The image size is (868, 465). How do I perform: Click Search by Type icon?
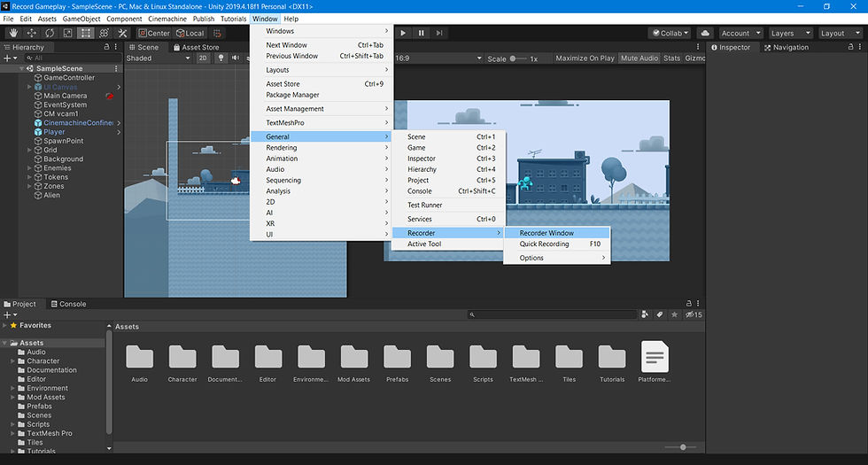(x=645, y=314)
